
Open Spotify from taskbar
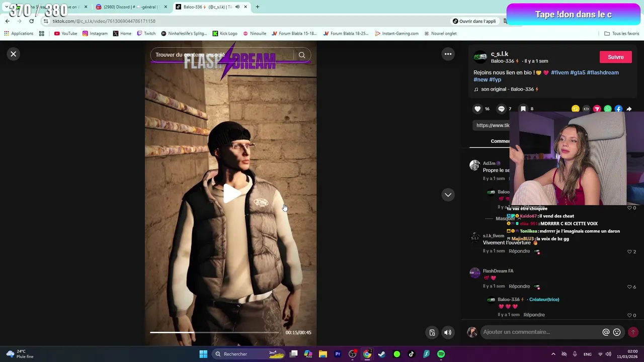coord(441,354)
